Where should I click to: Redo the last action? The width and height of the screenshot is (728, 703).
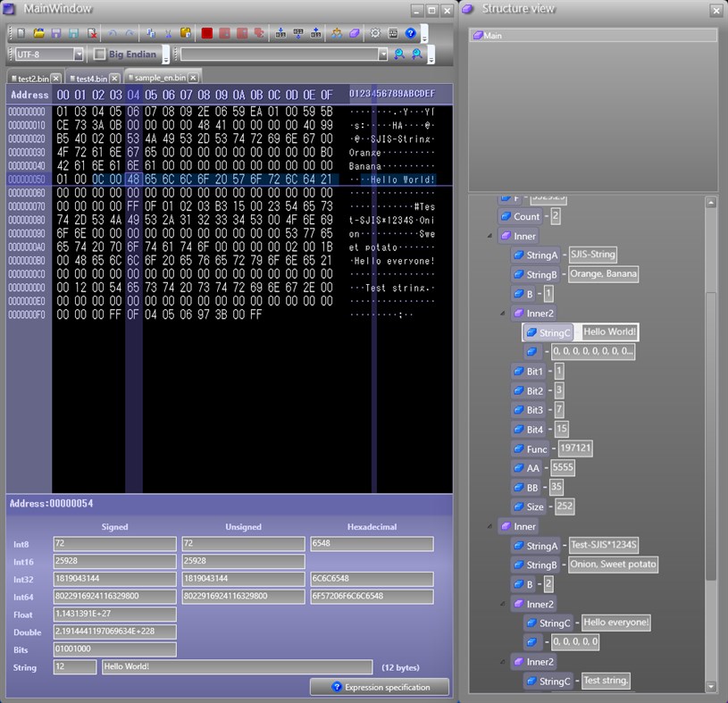click(x=131, y=33)
